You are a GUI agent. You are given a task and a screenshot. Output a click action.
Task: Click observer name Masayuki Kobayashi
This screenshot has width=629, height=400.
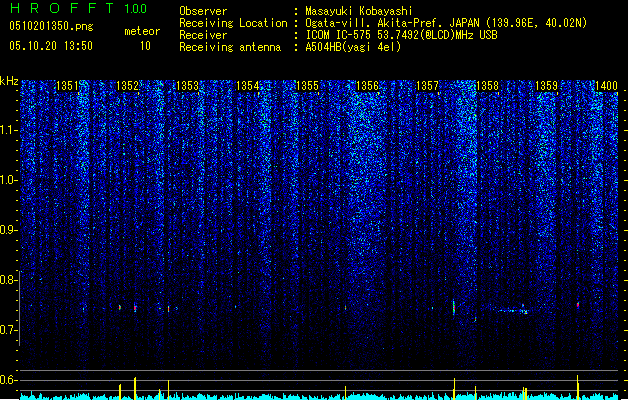(x=359, y=11)
